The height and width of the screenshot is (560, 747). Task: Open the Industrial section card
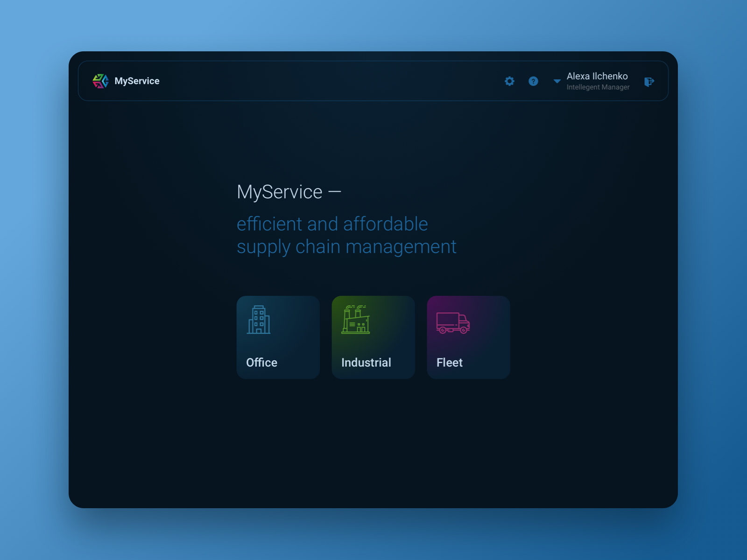pos(373,337)
